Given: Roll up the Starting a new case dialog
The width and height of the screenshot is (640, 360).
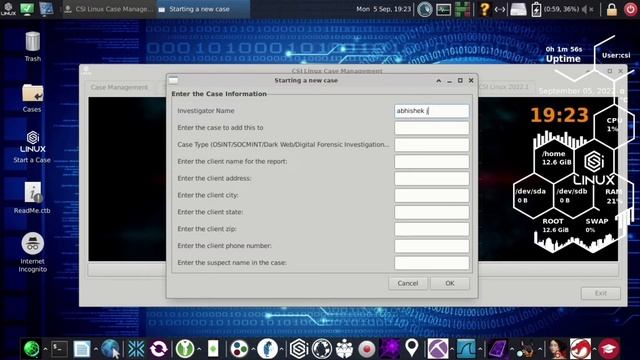Looking at the screenshot, I should 438,80.
